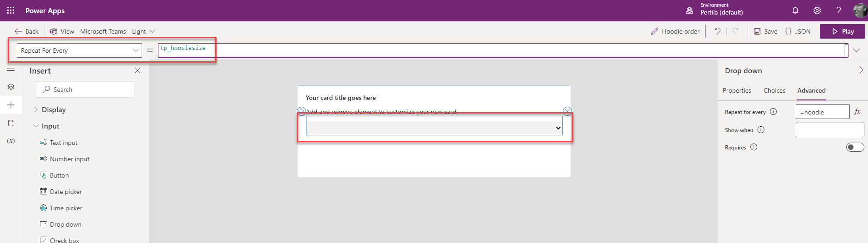Click the Save button
Screen dimensions: 868x243
(x=766, y=31)
